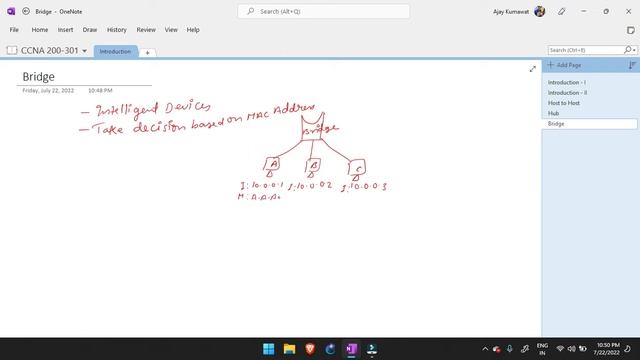Screen dimensions: 640x360
Task: Expand the CCNA 200-301 notebook dropdown
Action: coord(84,51)
